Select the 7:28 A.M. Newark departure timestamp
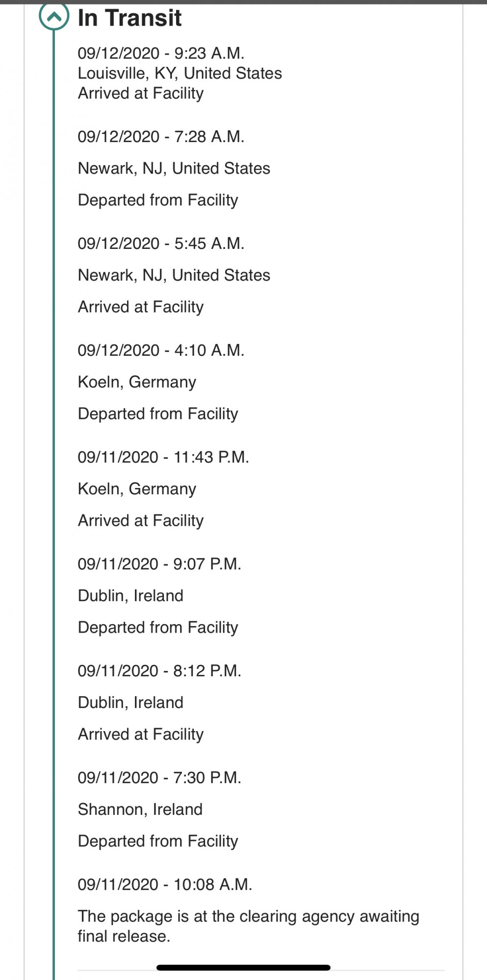 tap(161, 136)
